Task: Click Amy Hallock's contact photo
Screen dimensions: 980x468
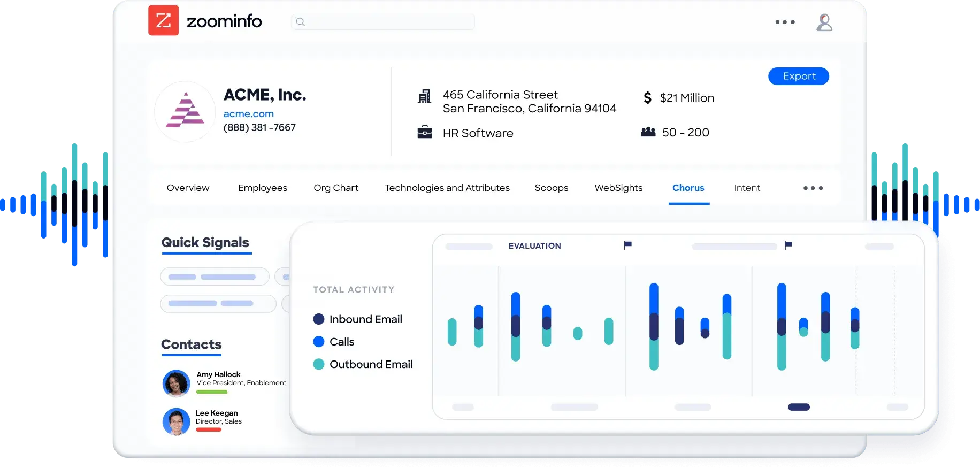Action: (176, 383)
